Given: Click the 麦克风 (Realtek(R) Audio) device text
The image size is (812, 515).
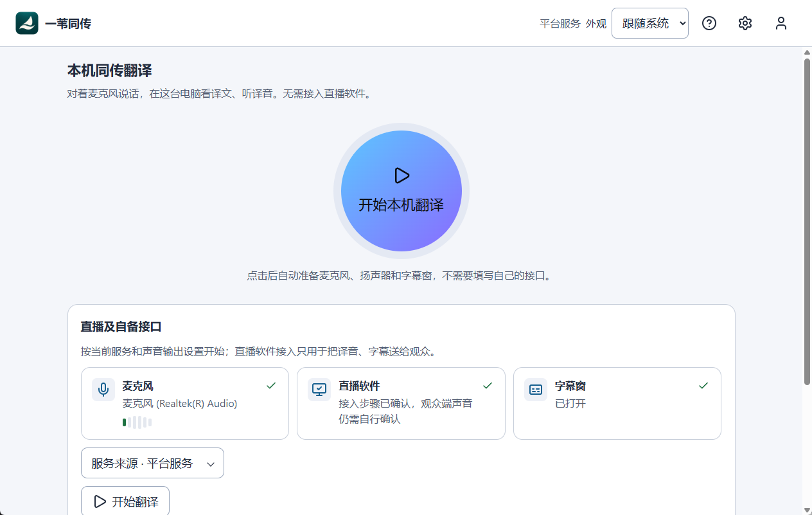Looking at the screenshot, I should tap(180, 404).
